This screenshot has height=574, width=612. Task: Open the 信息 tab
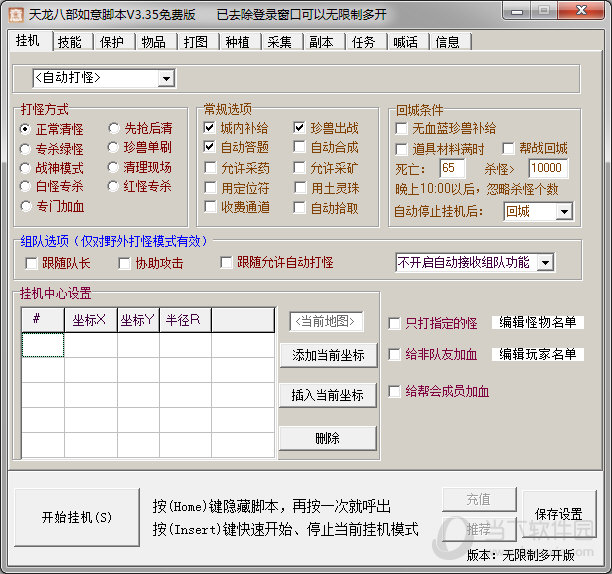click(x=450, y=42)
